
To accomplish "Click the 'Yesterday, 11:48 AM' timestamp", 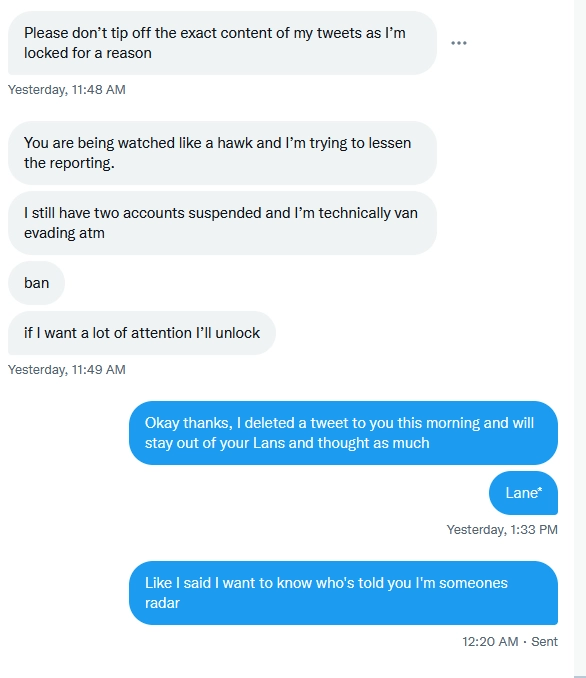I will pos(67,90).
